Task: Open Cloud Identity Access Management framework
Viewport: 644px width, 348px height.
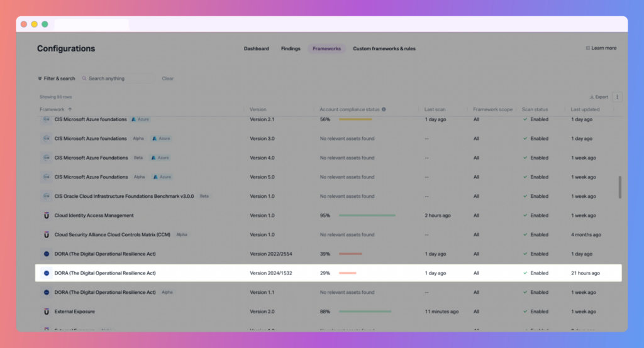Action: tap(94, 215)
